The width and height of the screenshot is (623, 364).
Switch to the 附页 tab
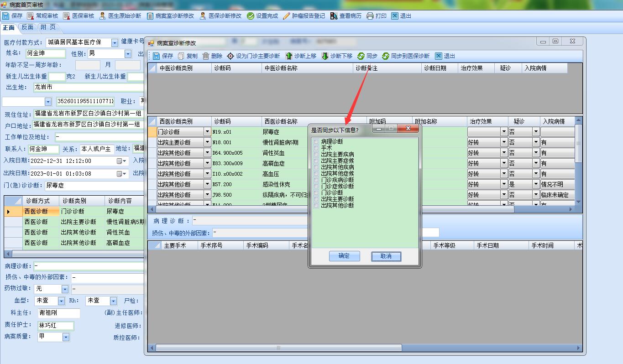[x=48, y=27]
